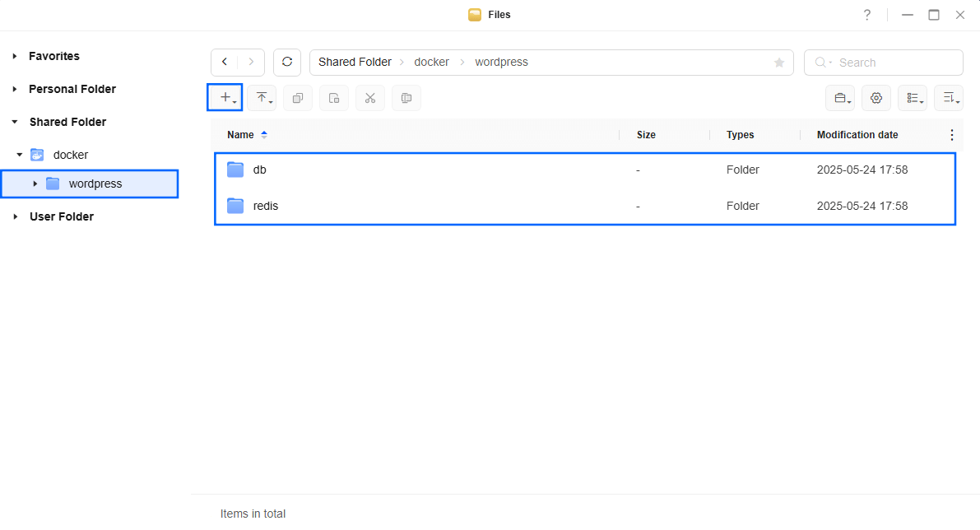Select Shared Folder in breadcrumb path
The width and height of the screenshot is (980, 530).
click(x=355, y=62)
